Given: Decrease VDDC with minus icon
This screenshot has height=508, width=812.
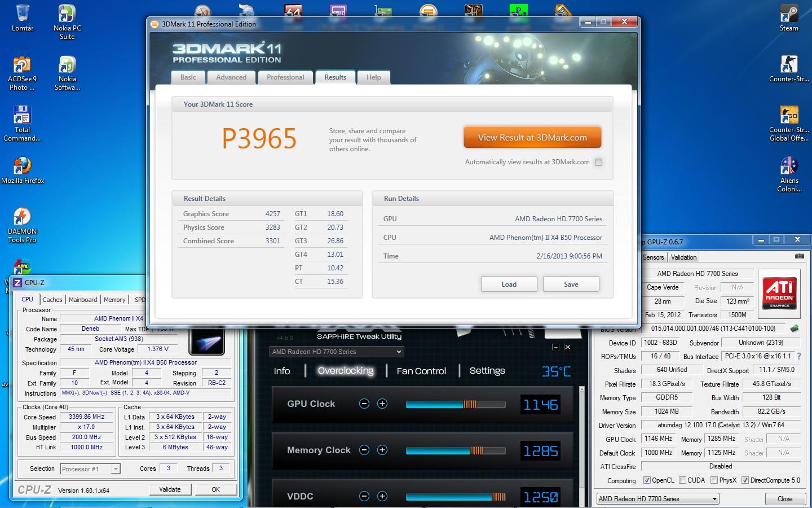Looking at the screenshot, I should (x=364, y=496).
